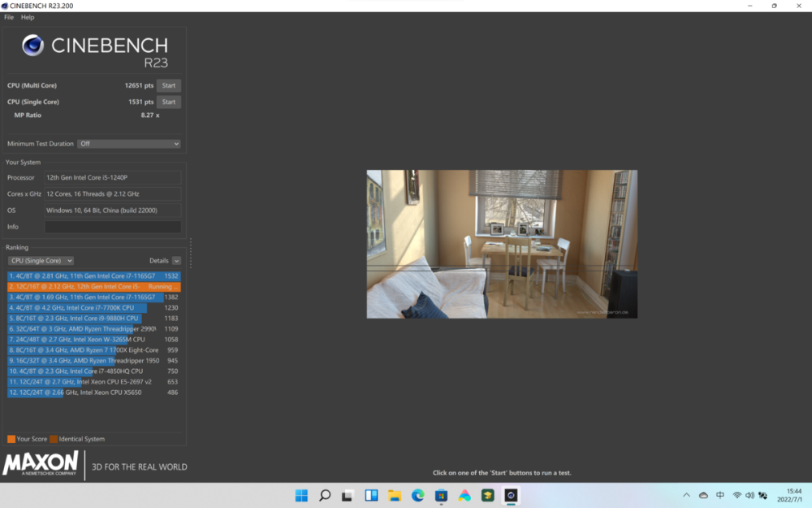
Task: Select ranking row 1 i7-1165G7 at 2.81 GHz
Action: 93,276
